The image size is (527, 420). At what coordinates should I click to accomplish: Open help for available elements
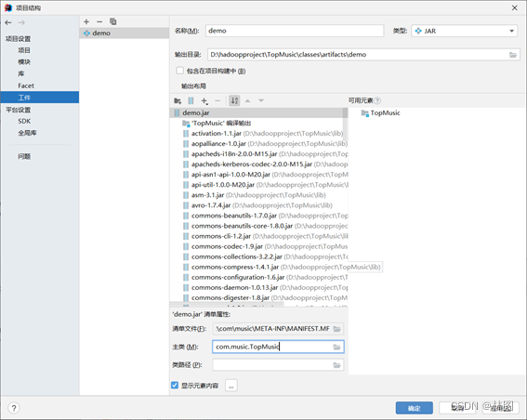[x=377, y=100]
